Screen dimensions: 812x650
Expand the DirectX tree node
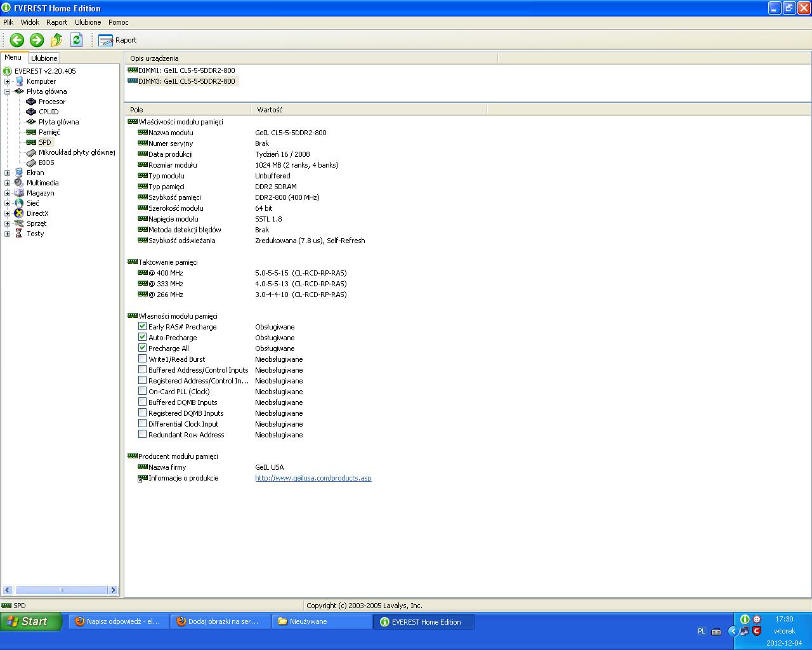point(7,213)
